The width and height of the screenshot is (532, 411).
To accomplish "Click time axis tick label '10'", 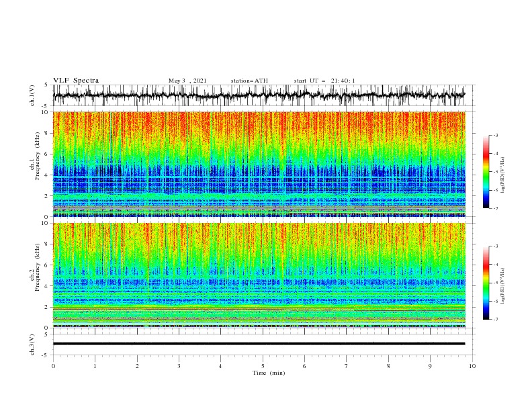I will click(472, 366).
